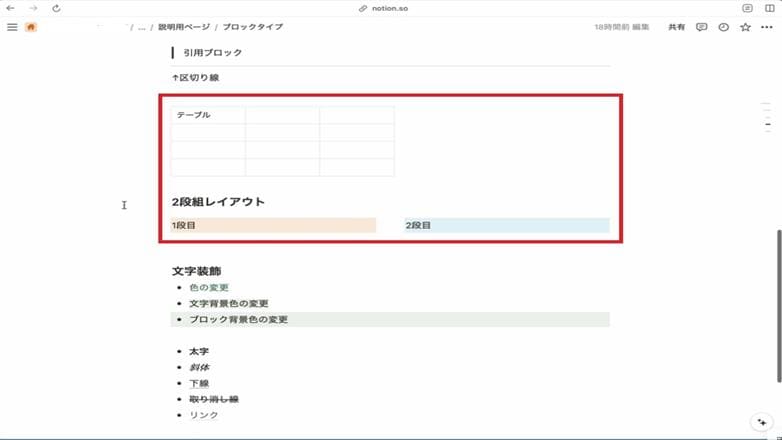The width and height of the screenshot is (782, 440).
Task: Click the 下線 underlined bullet
Action: point(198,383)
